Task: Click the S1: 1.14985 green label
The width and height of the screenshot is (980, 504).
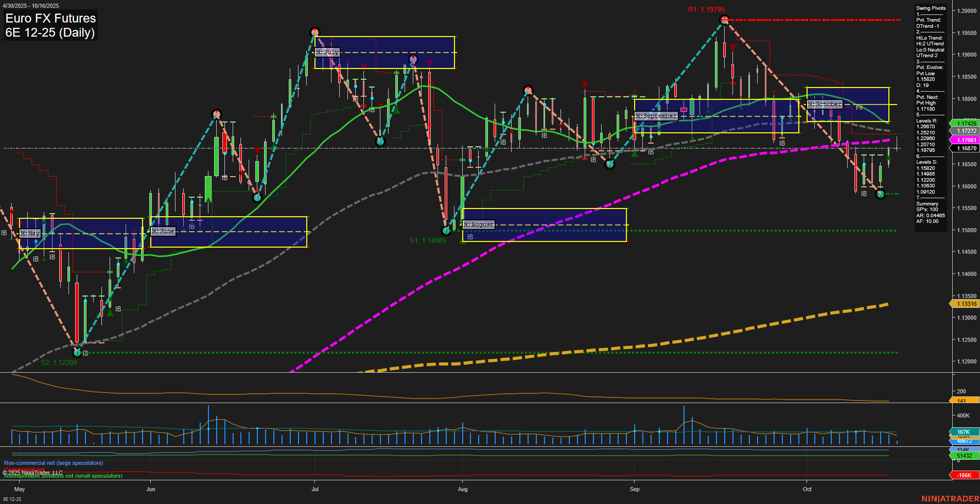Action: [x=429, y=239]
